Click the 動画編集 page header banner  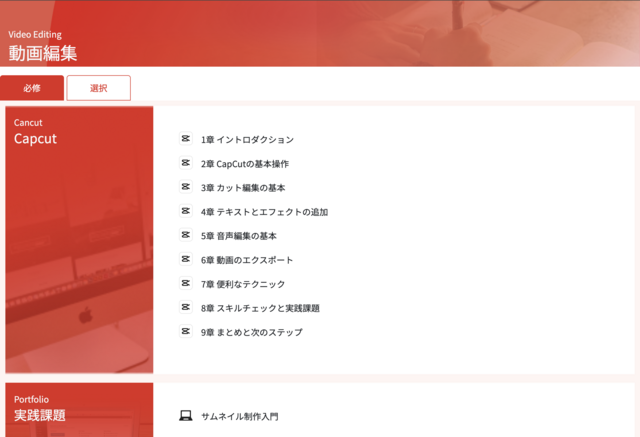[x=320, y=33]
